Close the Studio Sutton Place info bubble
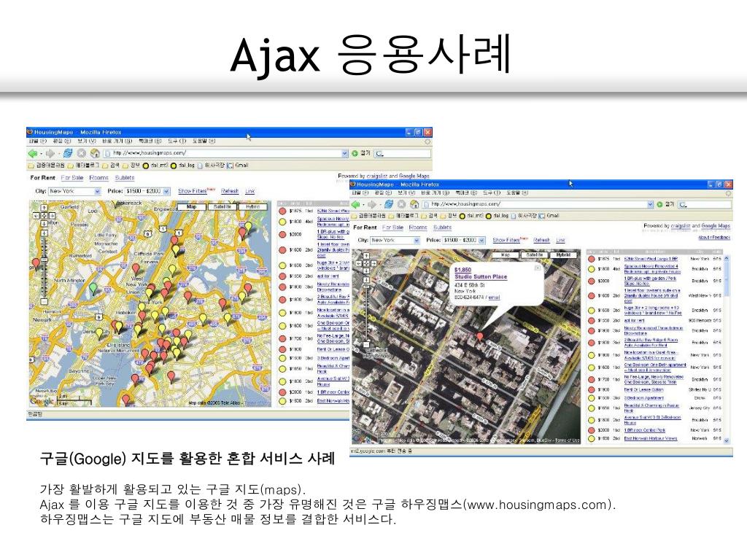The height and width of the screenshot is (560, 747). point(538,268)
